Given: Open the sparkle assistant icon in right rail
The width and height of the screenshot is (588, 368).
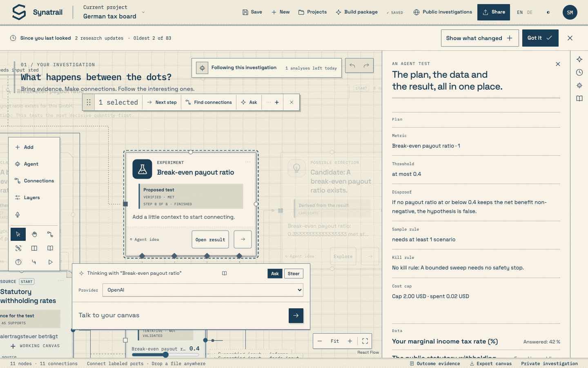Looking at the screenshot, I should (x=579, y=59).
